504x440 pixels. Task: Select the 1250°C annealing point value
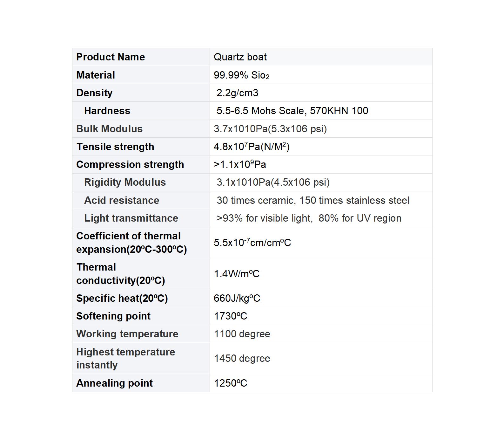230,383
